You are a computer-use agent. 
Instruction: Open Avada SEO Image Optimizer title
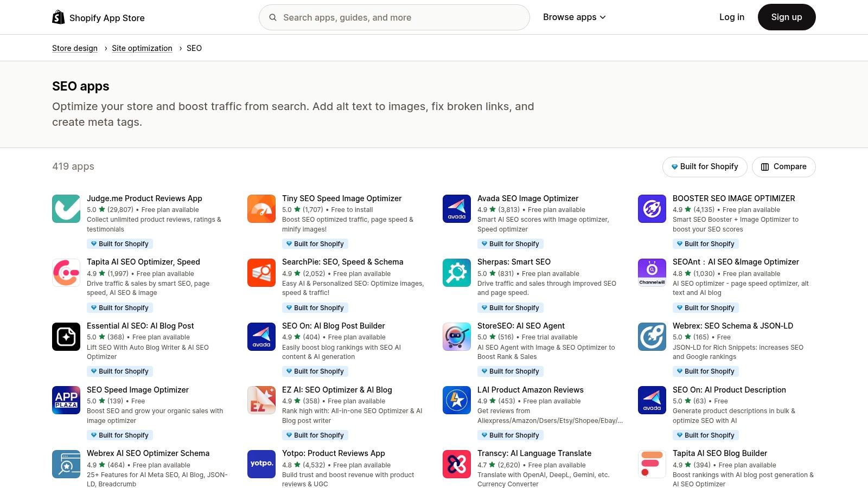[x=528, y=198]
